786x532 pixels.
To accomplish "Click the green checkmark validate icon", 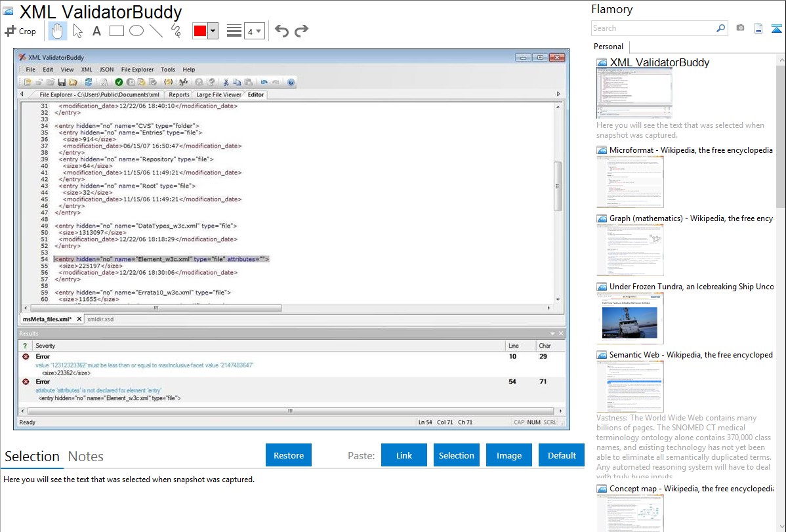I will [x=119, y=82].
